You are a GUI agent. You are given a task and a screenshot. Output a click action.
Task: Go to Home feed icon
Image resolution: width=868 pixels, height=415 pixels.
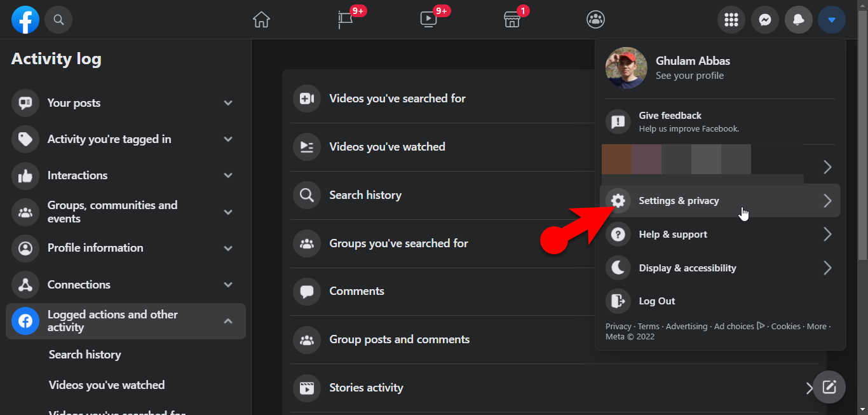pyautogui.click(x=261, y=20)
